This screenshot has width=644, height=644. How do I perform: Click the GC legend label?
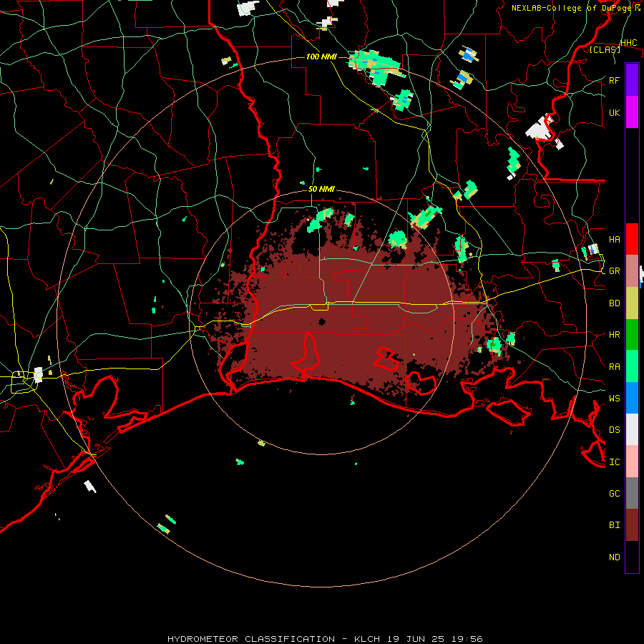[x=615, y=493]
